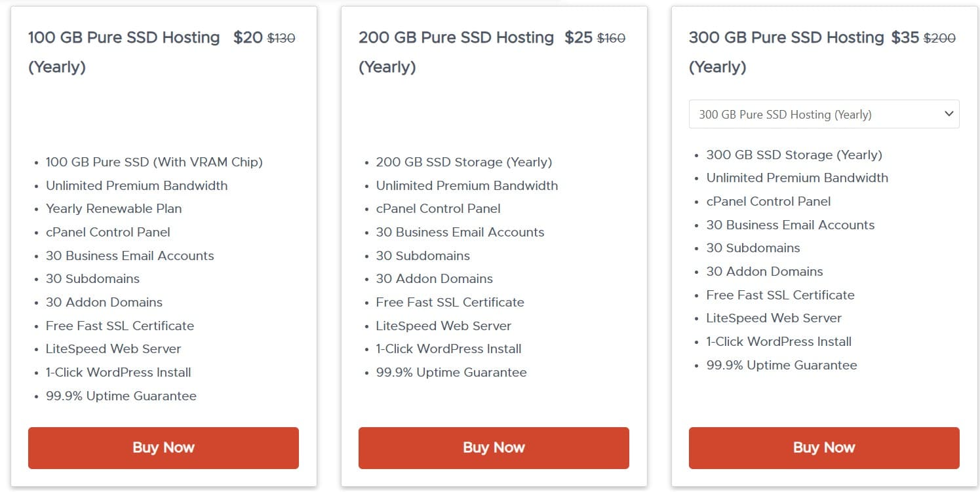This screenshot has width=980, height=492.
Task: Click the strikethrough $200 price
Action: 937,38
